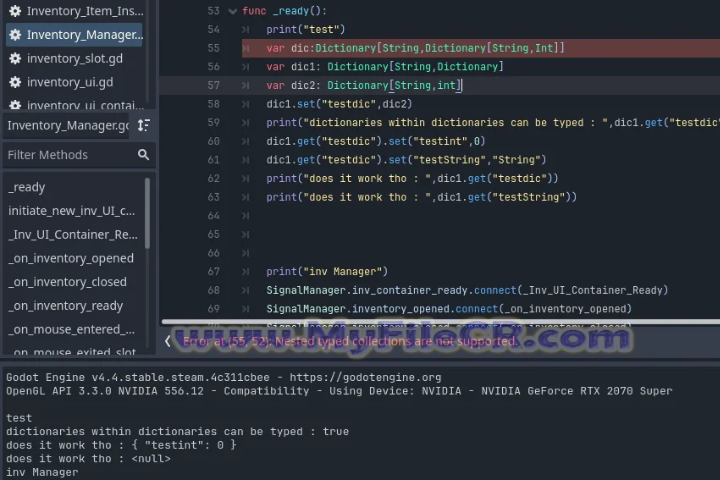Open inventory_slot.gd script
The width and height of the screenshot is (720, 480).
point(75,58)
